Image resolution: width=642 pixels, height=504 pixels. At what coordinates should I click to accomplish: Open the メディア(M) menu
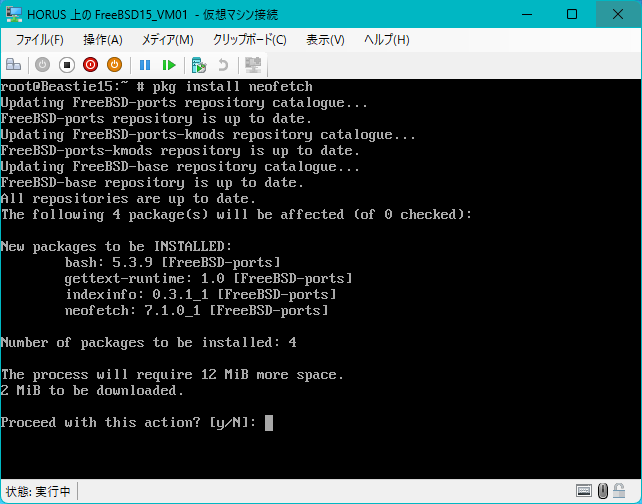click(x=167, y=40)
